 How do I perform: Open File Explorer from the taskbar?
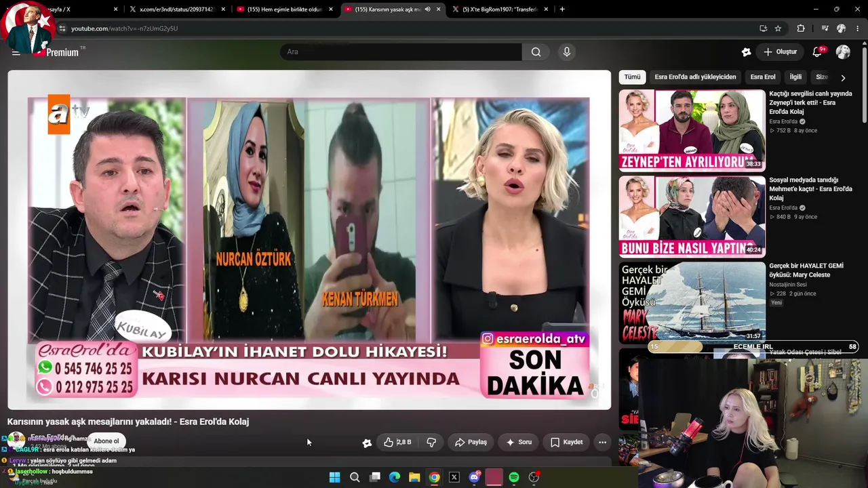click(x=414, y=477)
